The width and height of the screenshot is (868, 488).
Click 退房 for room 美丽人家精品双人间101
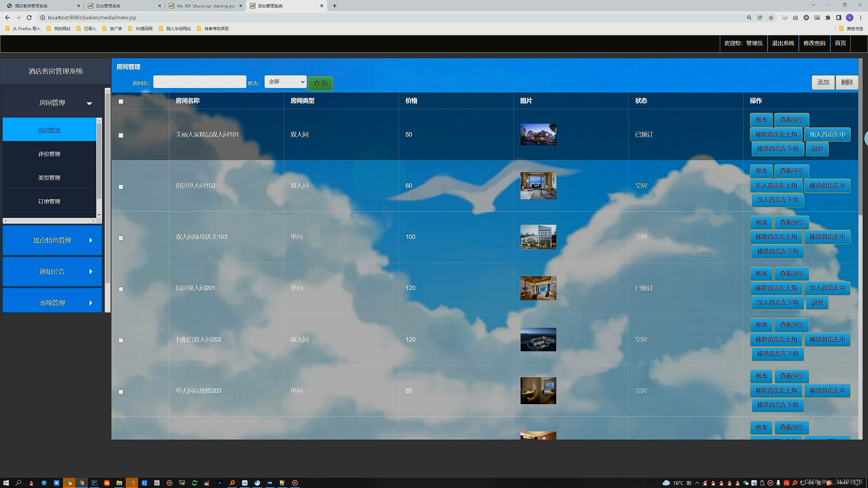(x=817, y=149)
